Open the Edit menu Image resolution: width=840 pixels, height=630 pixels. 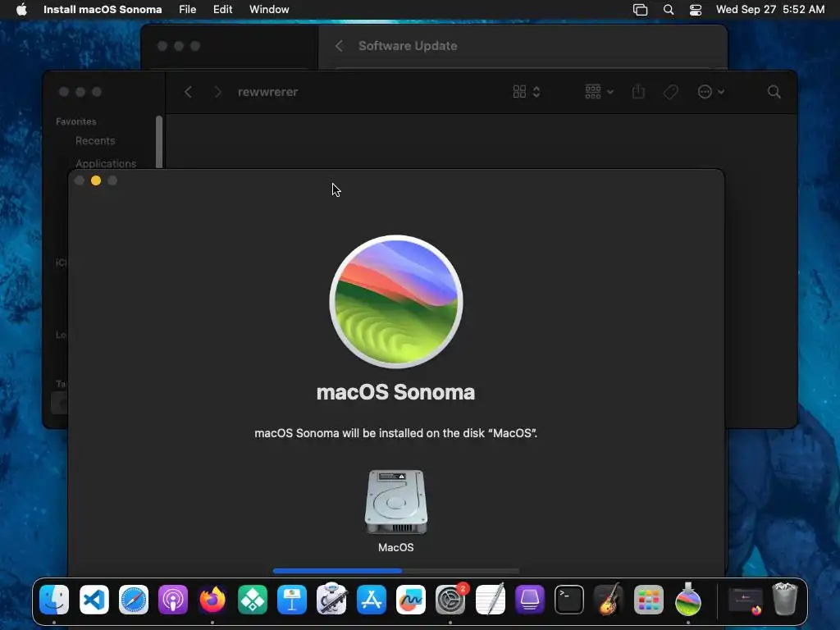coord(222,9)
